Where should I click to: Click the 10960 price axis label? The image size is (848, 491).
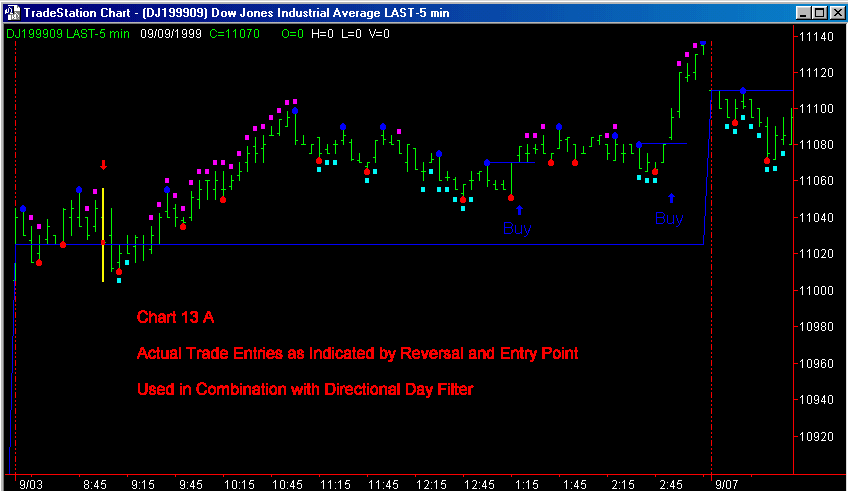pyautogui.click(x=817, y=363)
